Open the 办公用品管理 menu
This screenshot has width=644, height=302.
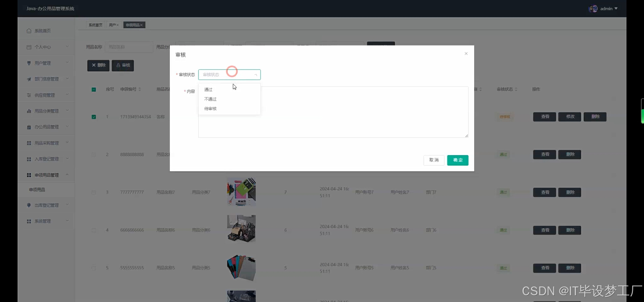[46, 127]
